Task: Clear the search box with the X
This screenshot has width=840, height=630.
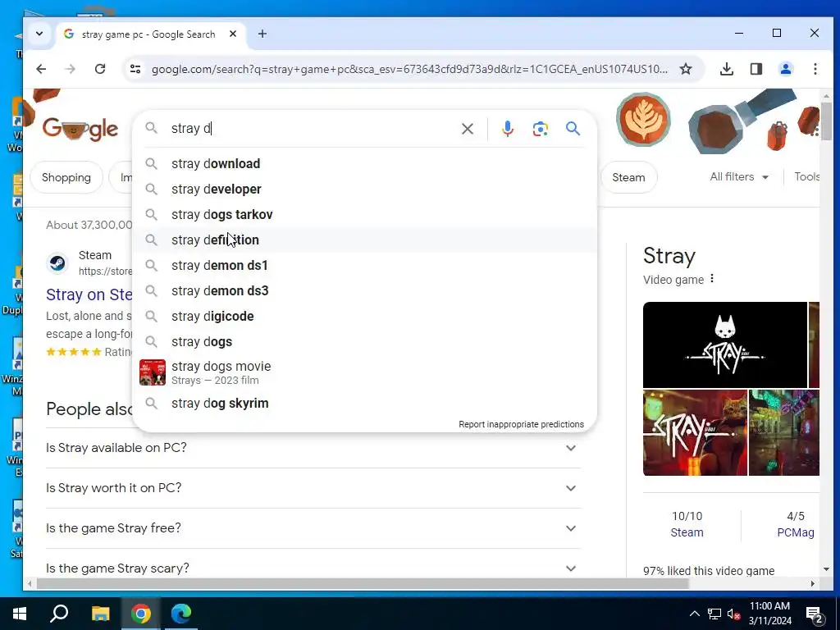Action: tap(467, 129)
